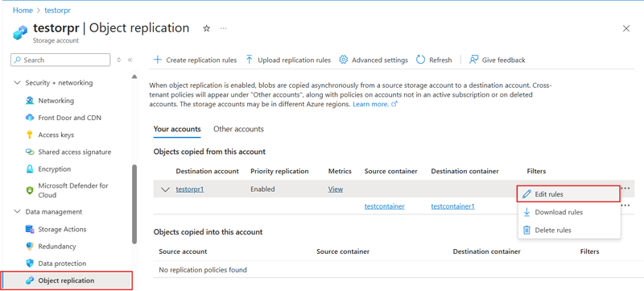This screenshot has height=291, width=644.
Task: Open the Encryption lock icon
Action: pos(30,169)
